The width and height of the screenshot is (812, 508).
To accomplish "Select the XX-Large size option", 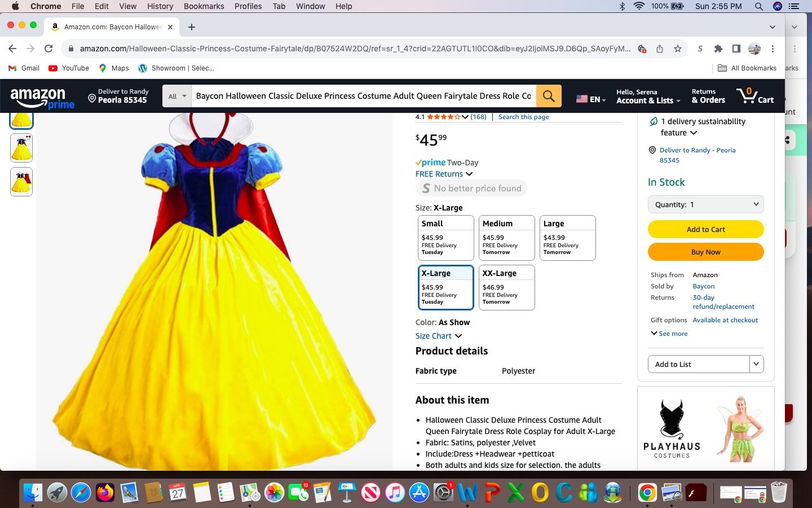I will (506, 287).
